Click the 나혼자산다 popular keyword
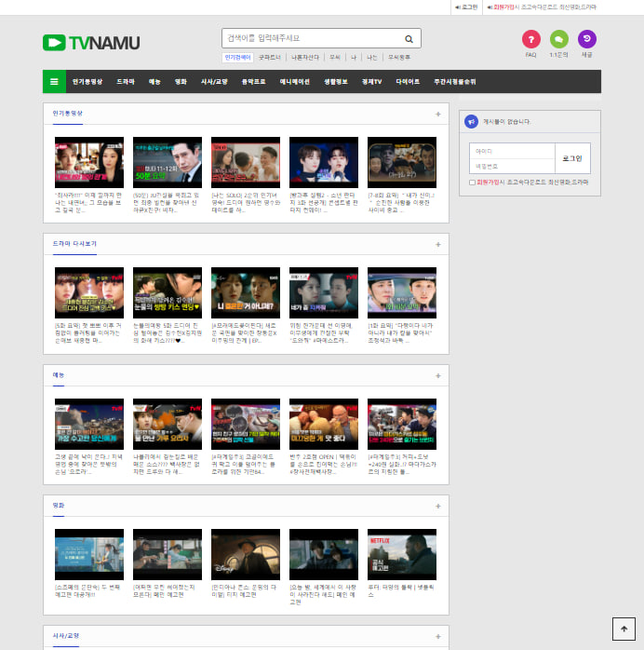 [305, 57]
